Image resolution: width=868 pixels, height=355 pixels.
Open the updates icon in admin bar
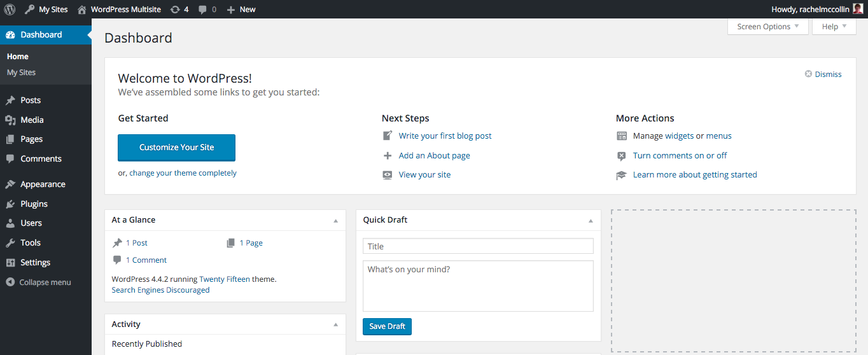click(175, 10)
